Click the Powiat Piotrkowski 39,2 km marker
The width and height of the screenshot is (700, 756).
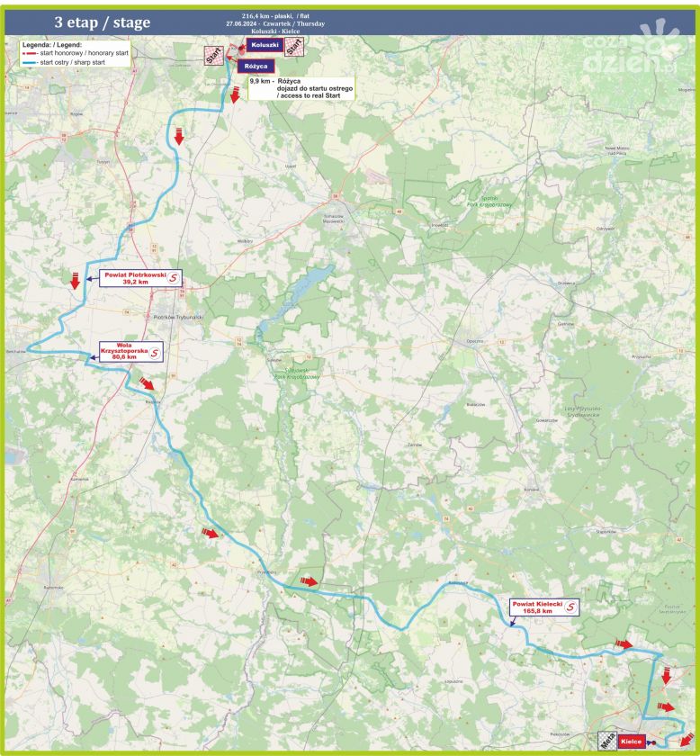[135, 278]
